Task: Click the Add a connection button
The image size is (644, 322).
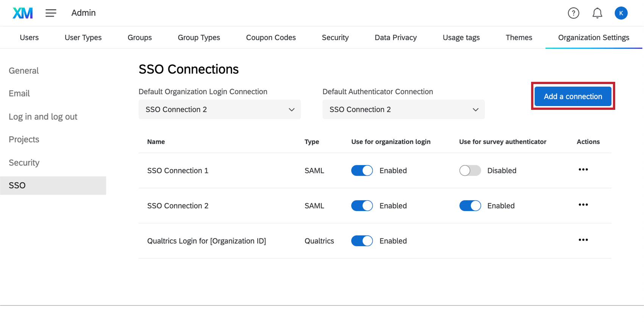Action: (573, 96)
